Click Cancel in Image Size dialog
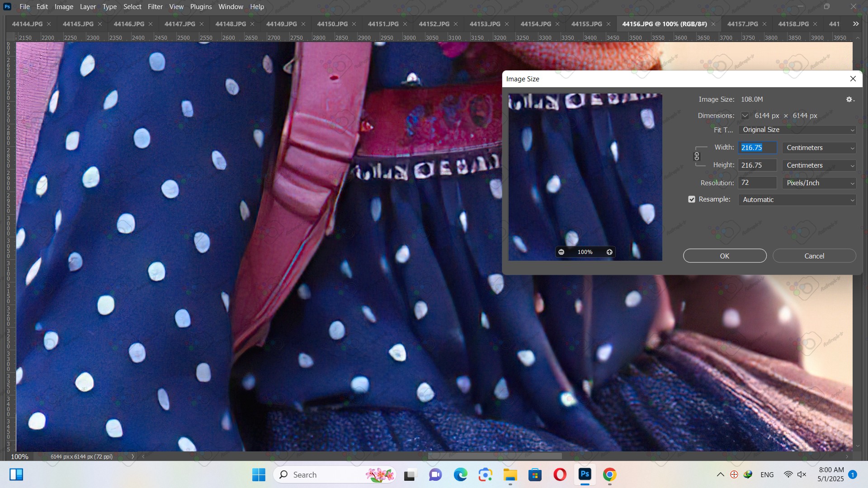Viewport: 868px width, 488px height. tap(814, 256)
